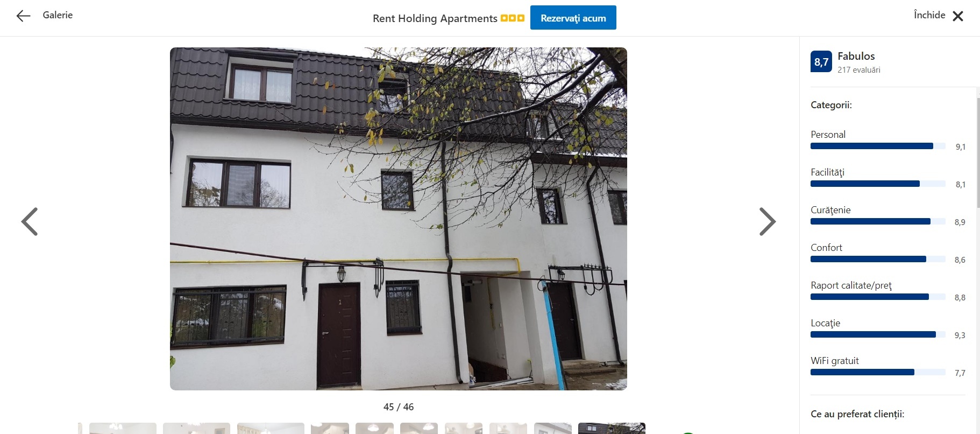The width and height of the screenshot is (980, 434).
Task: Click the main building photo
Action: point(398,219)
